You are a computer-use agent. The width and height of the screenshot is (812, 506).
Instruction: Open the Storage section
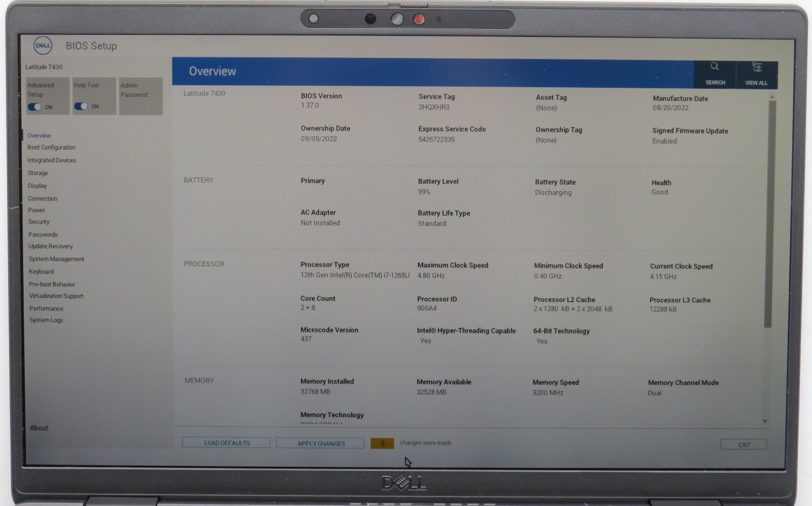pos(38,173)
